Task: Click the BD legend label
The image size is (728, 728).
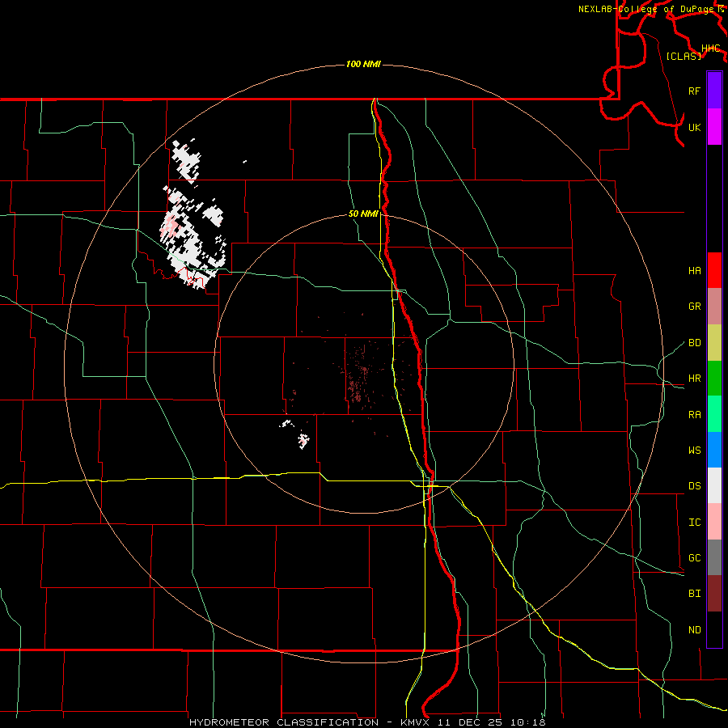Action: [x=694, y=343]
